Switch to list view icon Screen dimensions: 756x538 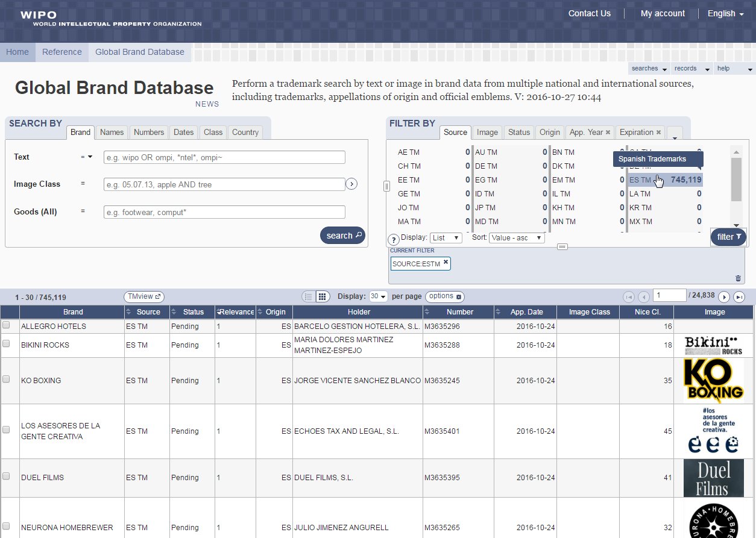[x=309, y=296]
